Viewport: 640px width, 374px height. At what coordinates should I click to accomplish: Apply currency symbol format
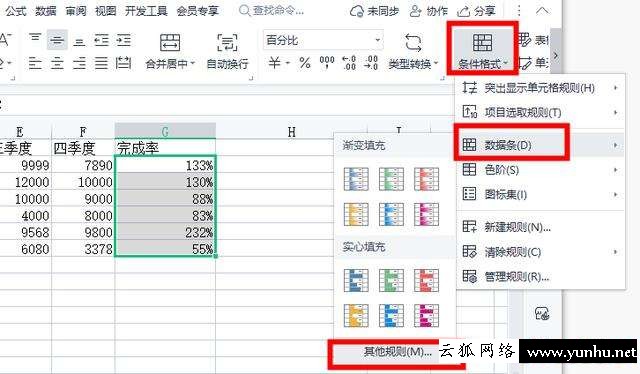[275, 63]
